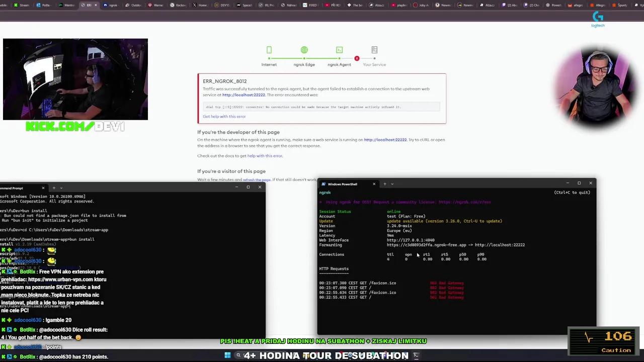Switch to the Stream browser tab
644x362 pixels.
point(22,5)
